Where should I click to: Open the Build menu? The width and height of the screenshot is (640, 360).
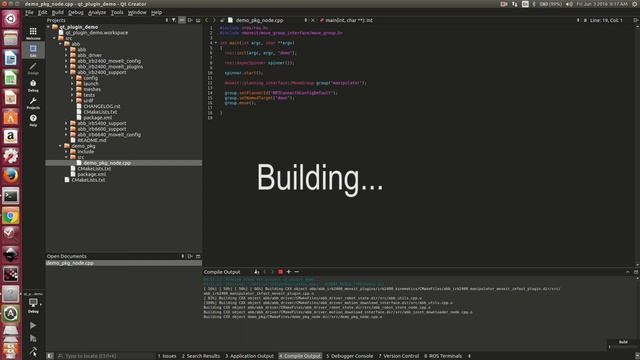tap(58, 13)
